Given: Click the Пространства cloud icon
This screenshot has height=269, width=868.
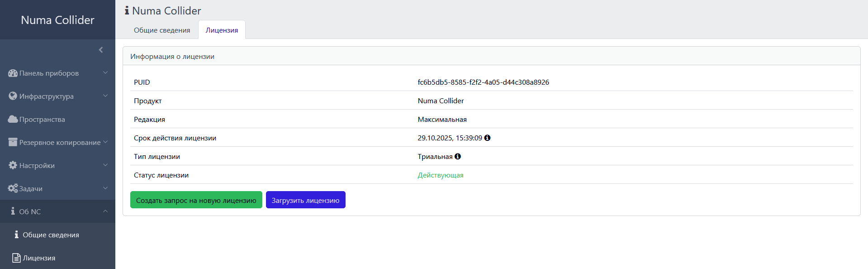Looking at the screenshot, I should (13, 119).
